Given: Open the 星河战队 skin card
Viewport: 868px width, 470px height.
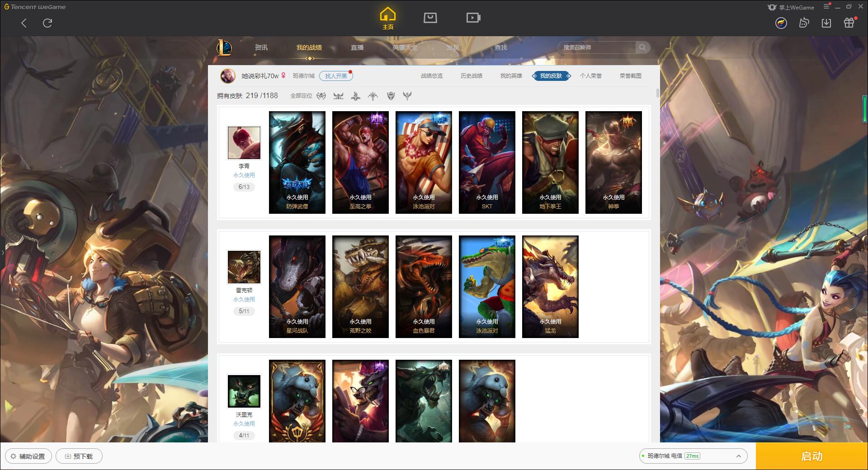Looking at the screenshot, I should pos(297,287).
